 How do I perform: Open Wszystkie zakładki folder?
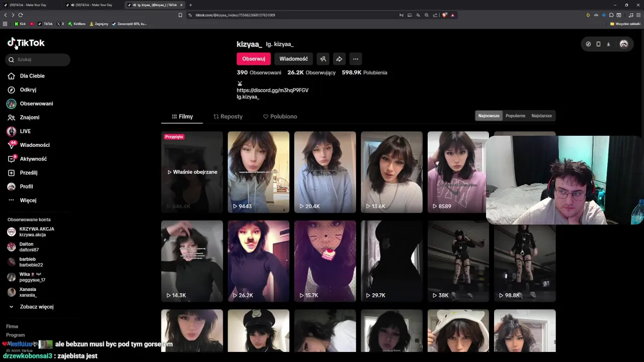pyautogui.click(x=625, y=24)
